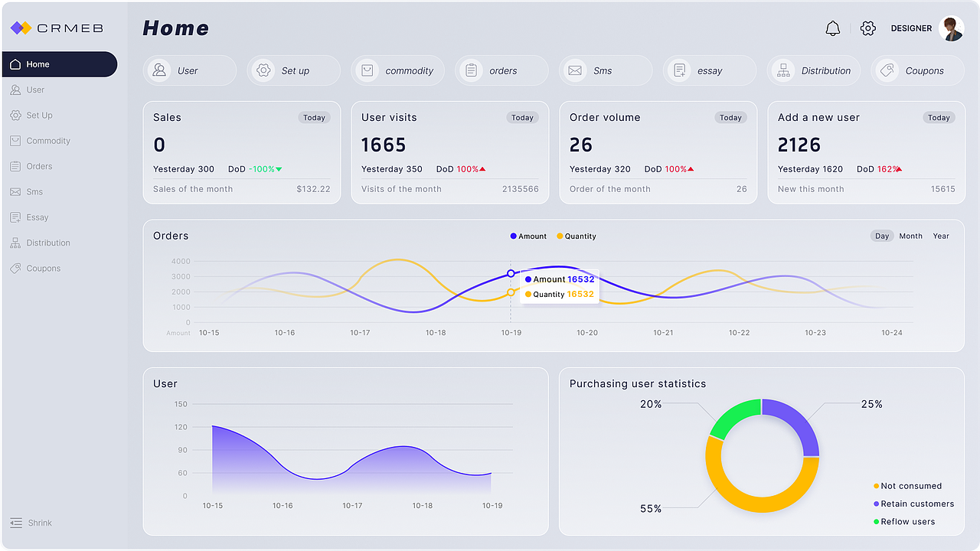Click the purple donut chart segment
The width and height of the screenshot is (980, 551).
pos(797,420)
